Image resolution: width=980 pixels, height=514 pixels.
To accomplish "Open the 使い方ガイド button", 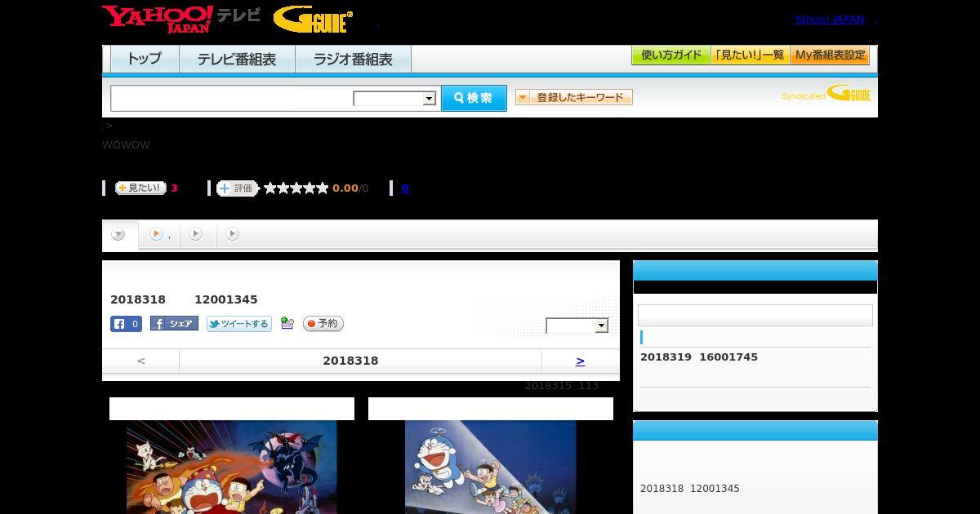I will (x=670, y=55).
